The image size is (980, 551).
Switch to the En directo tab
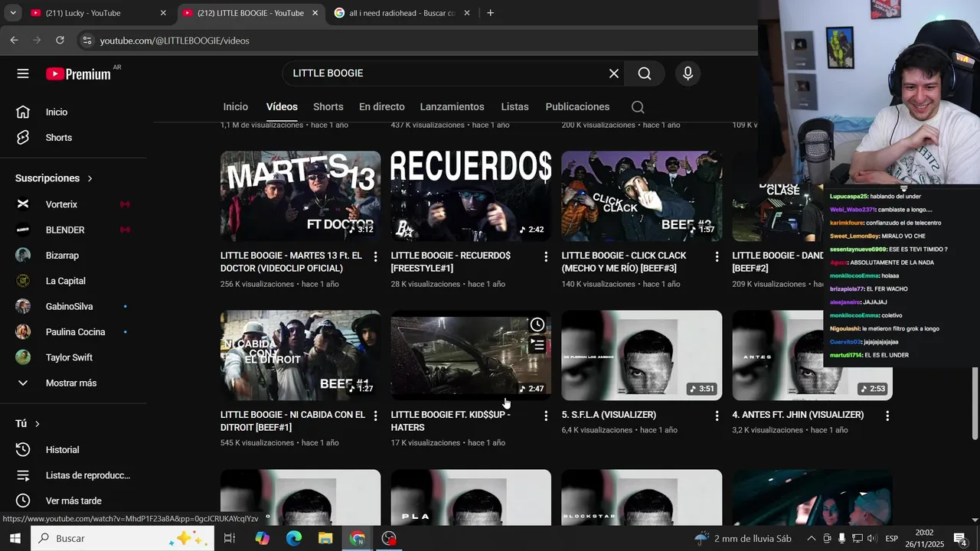(381, 107)
